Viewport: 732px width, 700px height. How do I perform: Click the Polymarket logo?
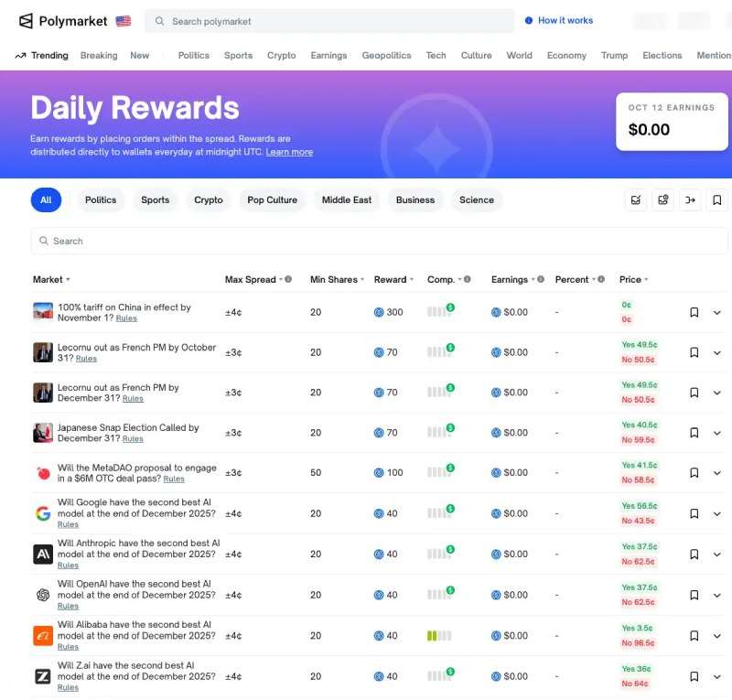63,21
